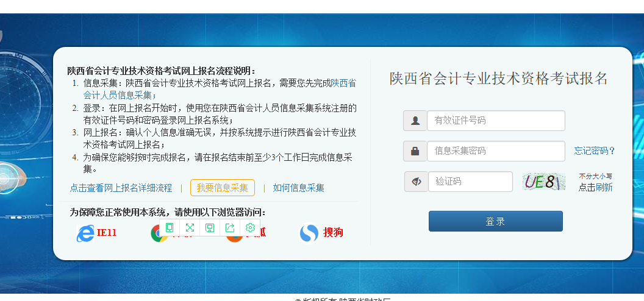Open 点击查看网上报名详细流程 link
This screenshot has width=644, height=301.
(121, 188)
